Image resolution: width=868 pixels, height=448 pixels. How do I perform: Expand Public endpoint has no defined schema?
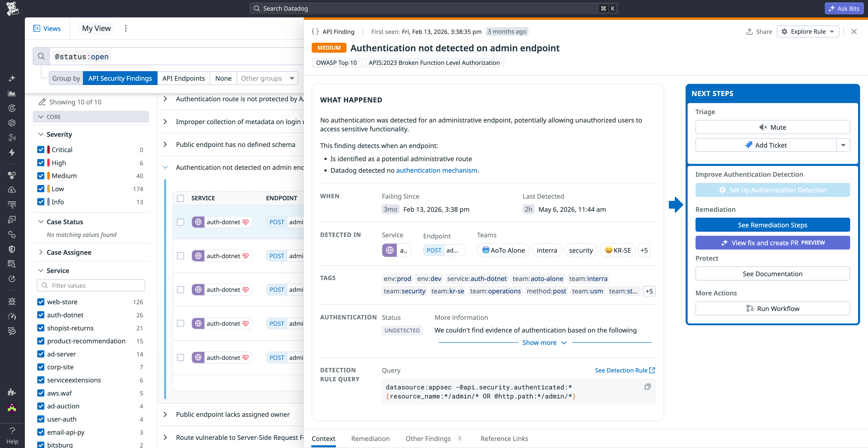point(165,144)
